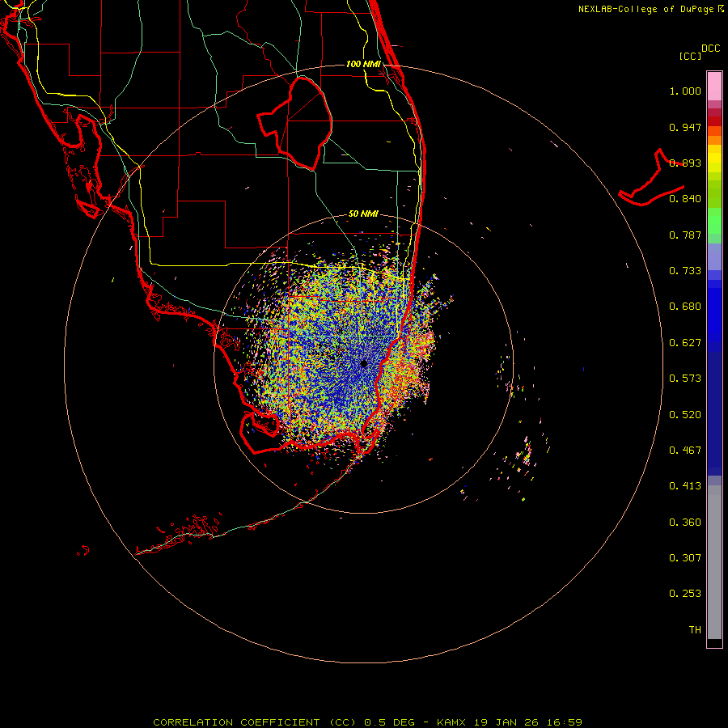Click the 0.467 scale label
This screenshot has height=728, width=728.
coord(685,451)
